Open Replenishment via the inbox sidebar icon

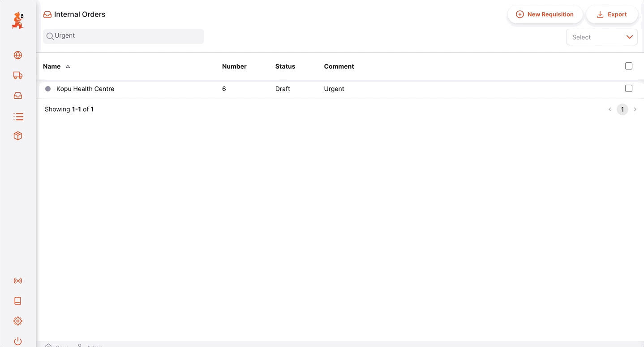pos(17,95)
